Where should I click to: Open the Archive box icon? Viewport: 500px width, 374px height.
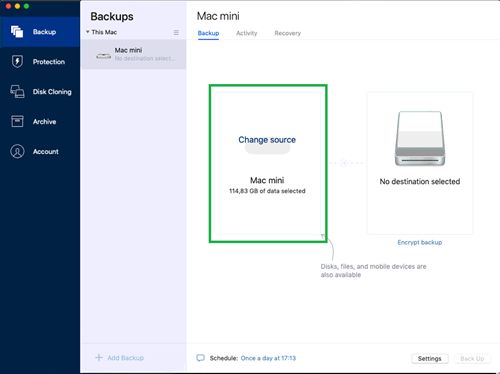(17, 121)
